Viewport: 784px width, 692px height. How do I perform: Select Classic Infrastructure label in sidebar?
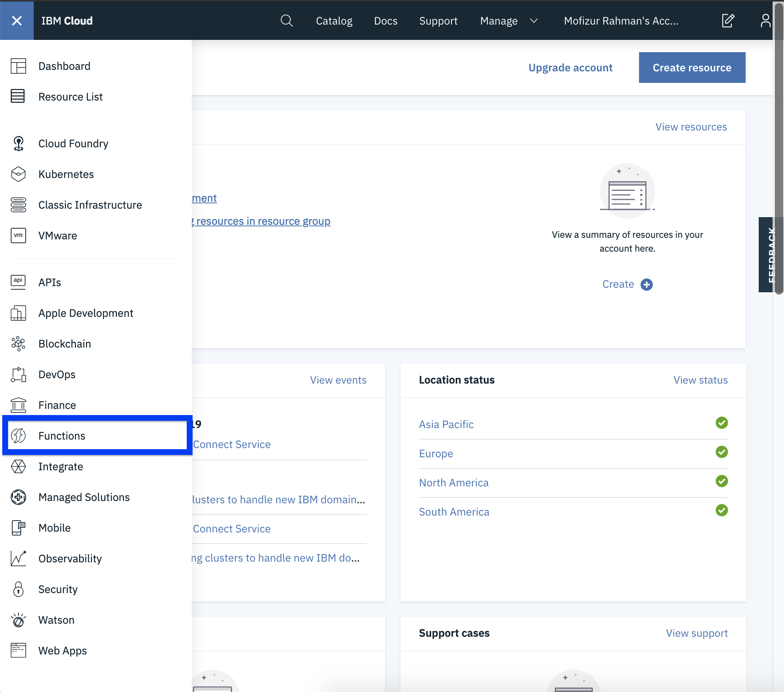pos(90,205)
